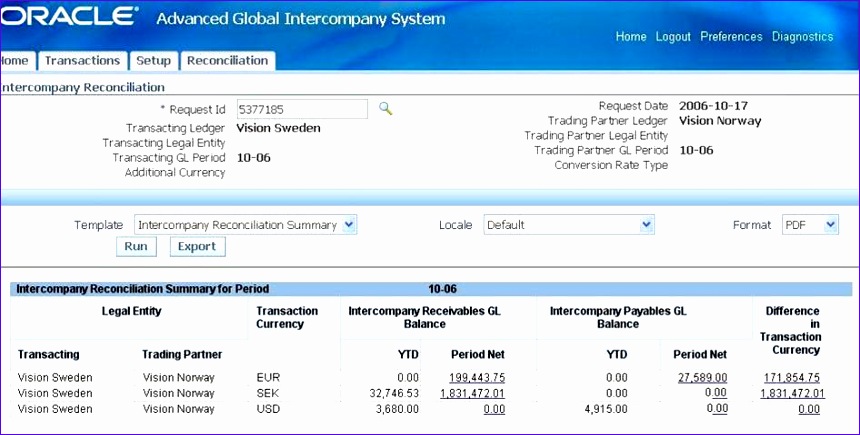Open the Format PDF dropdown
Viewport: 860px width, 435px height.
pos(830,224)
